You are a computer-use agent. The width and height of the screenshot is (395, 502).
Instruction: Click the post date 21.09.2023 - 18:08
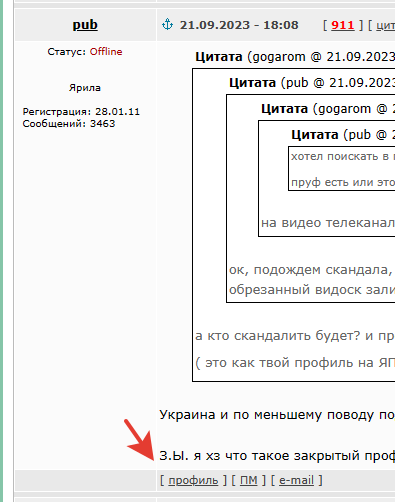(239, 25)
